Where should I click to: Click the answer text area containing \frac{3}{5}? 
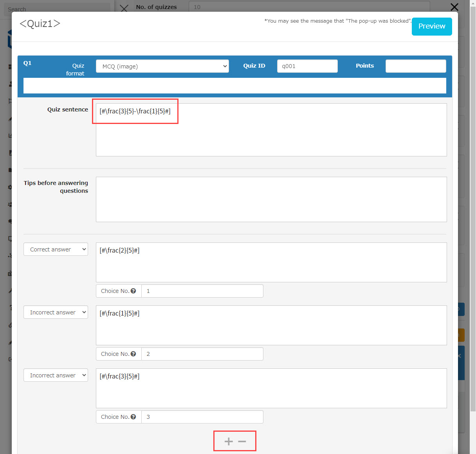(271, 388)
